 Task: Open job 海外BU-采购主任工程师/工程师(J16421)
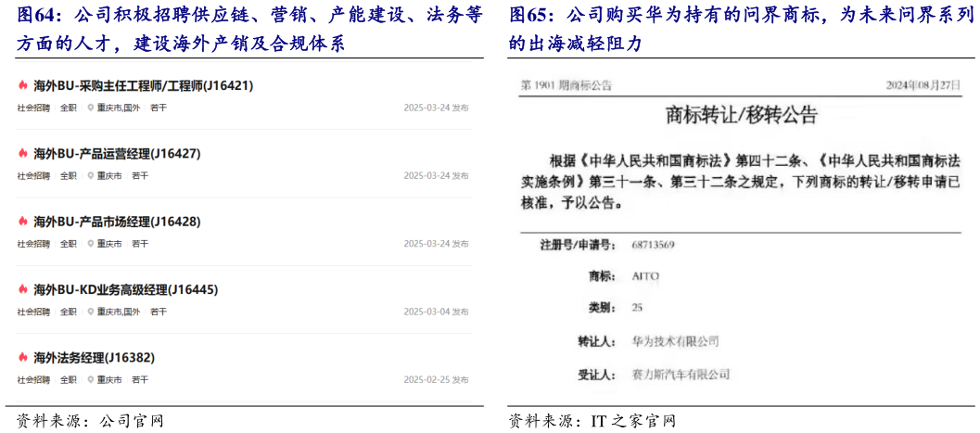(x=143, y=85)
